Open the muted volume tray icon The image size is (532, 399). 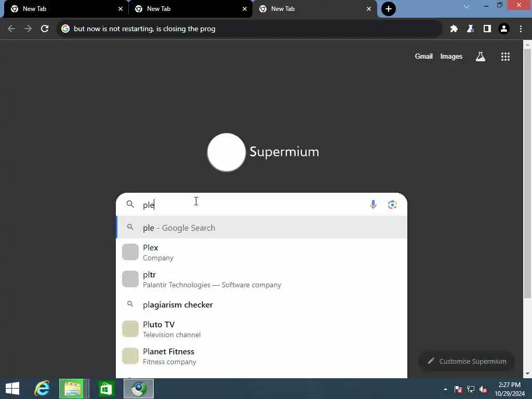483,389
